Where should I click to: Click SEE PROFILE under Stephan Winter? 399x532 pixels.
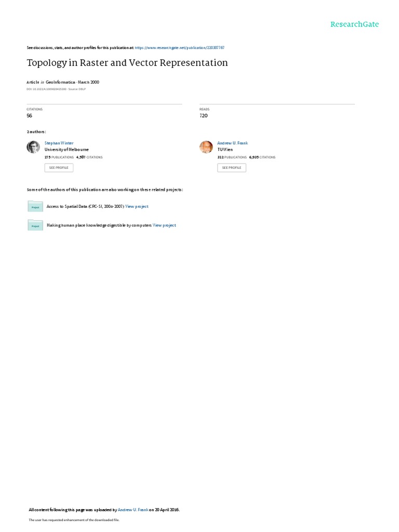tap(59, 168)
